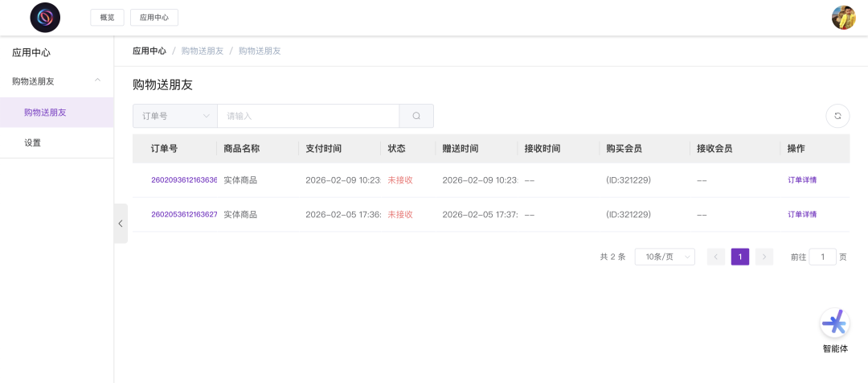Go to previous page arrow

715,257
